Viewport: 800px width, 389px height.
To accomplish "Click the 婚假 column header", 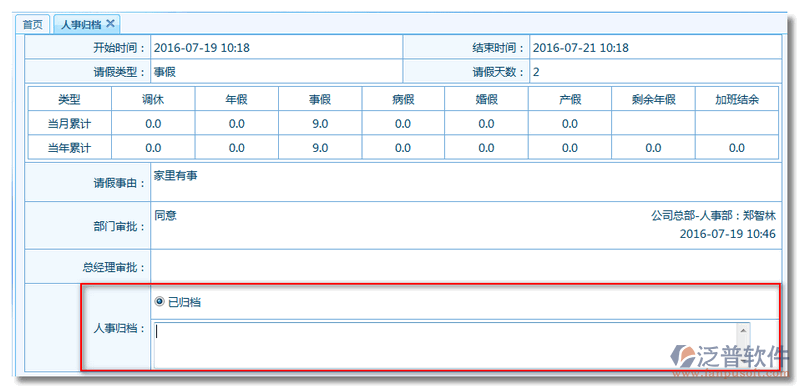I will [x=487, y=100].
